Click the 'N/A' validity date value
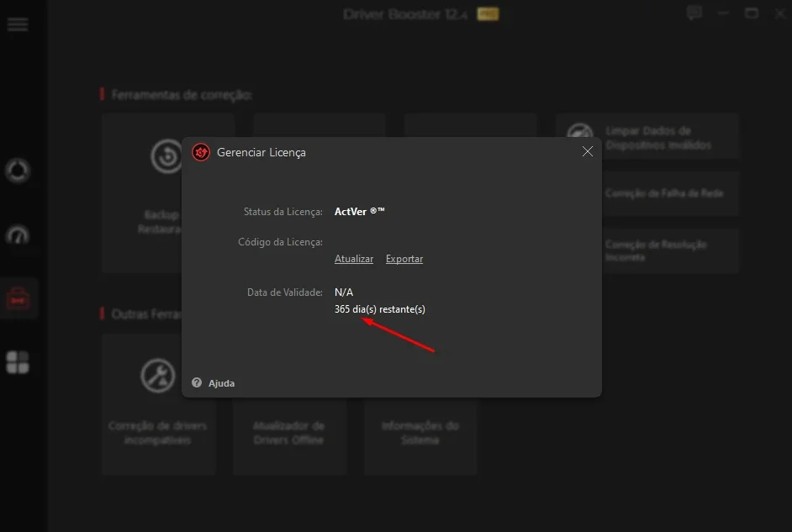 click(x=344, y=292)
